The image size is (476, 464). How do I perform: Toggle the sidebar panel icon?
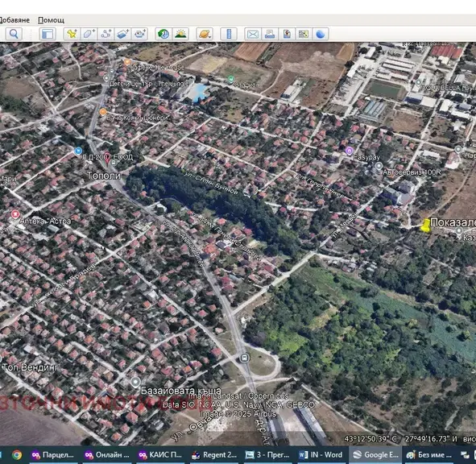pos(48,34)
